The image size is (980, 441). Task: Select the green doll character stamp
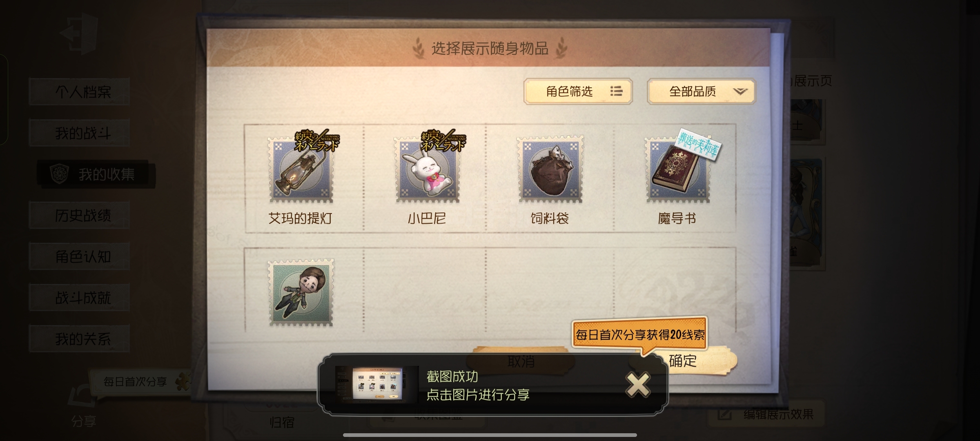coord(301,293)
